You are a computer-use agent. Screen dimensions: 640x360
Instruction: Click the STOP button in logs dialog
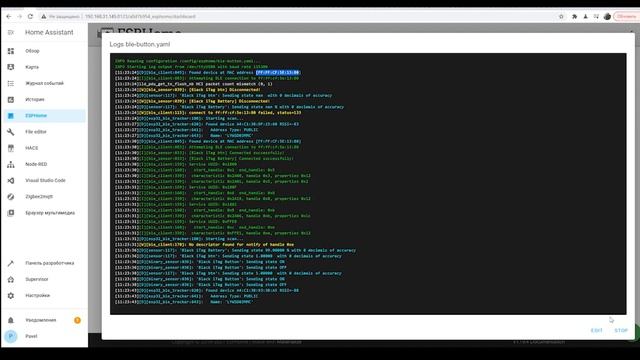621,330
